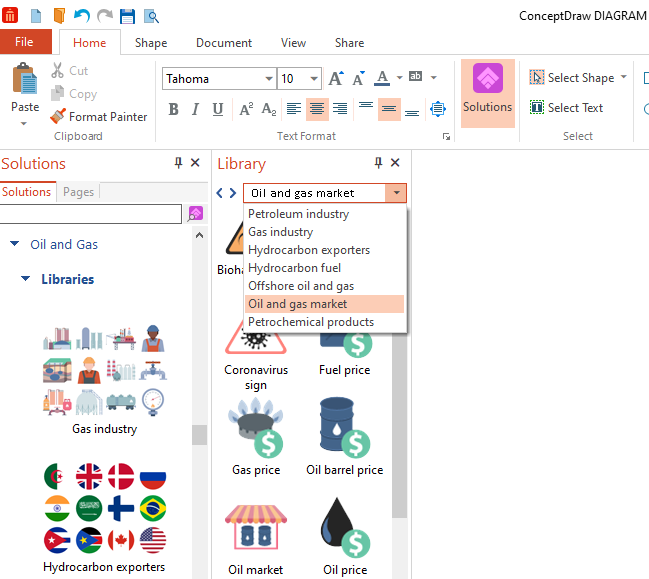Click the Paste clipboard icon
Viewport: 649px width, 579px height.
click(x=25, y=79)
